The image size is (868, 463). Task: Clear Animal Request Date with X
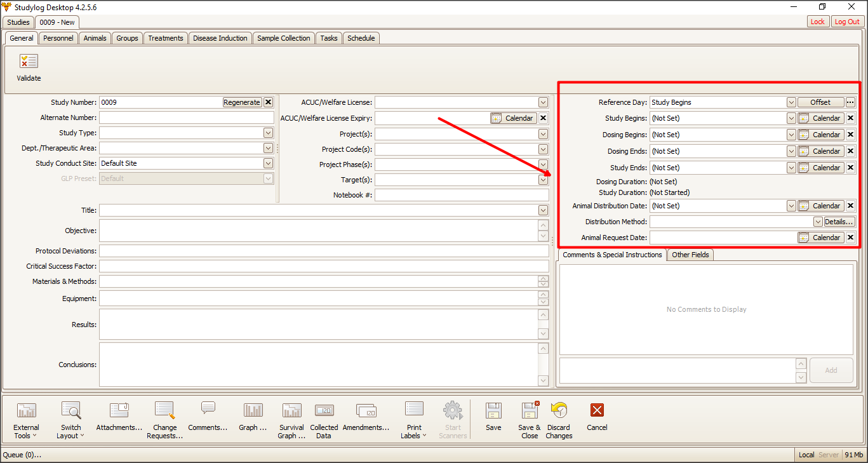click(x=851, y=238)
